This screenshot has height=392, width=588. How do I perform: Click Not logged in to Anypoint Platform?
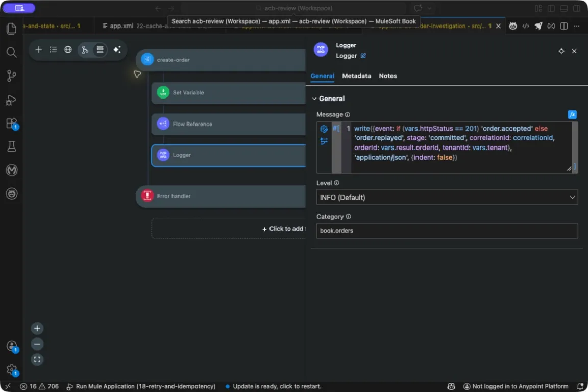pyautogui.click(x=516, y=386)
